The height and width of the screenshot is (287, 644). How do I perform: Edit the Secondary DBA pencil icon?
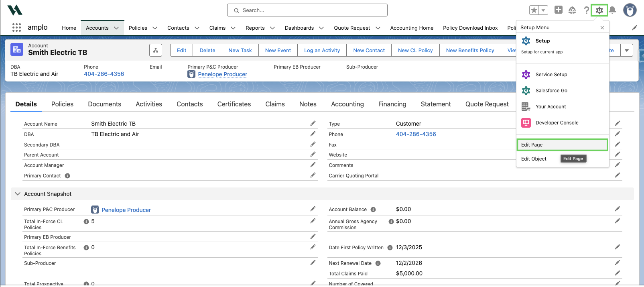[313, 144]
